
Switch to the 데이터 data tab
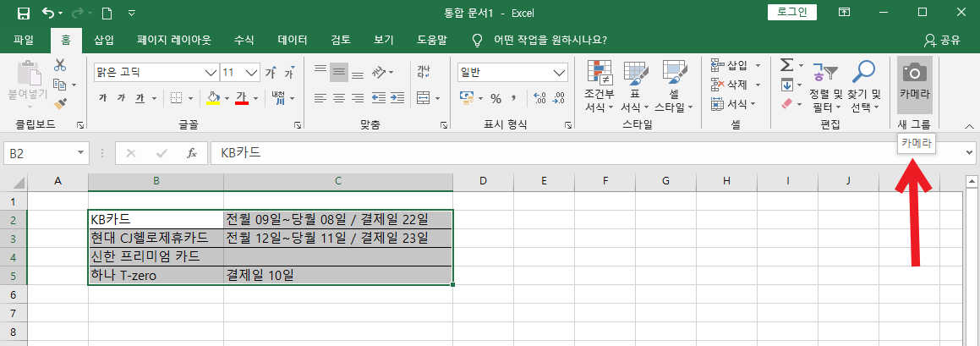[x=293, y=41]
